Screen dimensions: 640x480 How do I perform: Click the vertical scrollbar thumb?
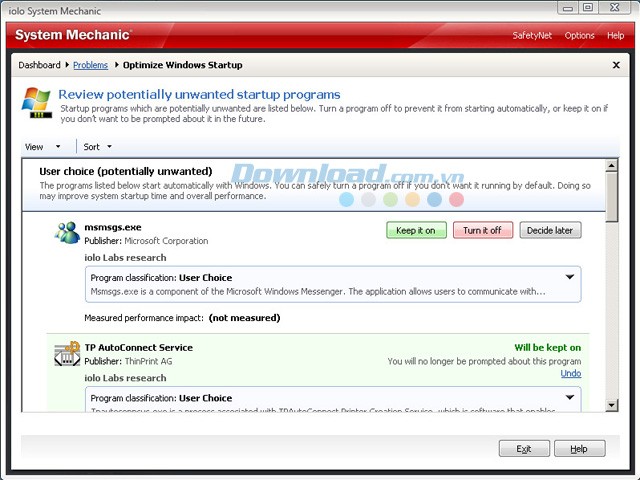tap(611, 190)
